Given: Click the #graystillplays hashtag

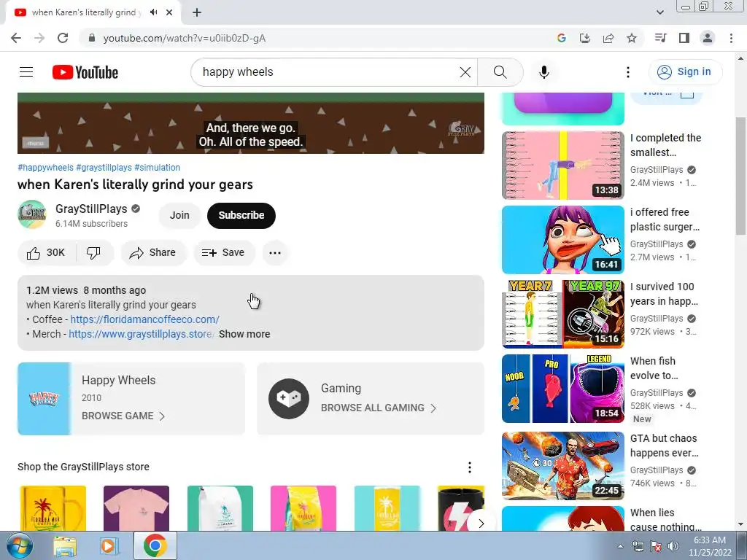Looking at the screenshot, I should [x=104, y=168].
